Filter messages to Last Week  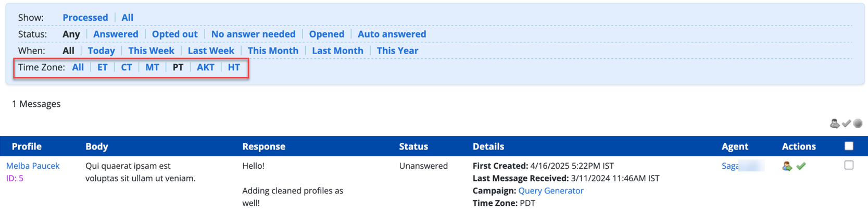point(211,51)
